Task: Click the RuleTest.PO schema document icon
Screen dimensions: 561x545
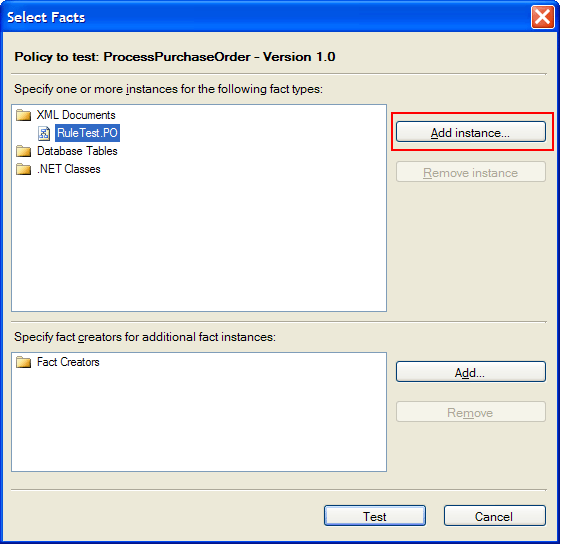Action: click(x=44, y=133)
